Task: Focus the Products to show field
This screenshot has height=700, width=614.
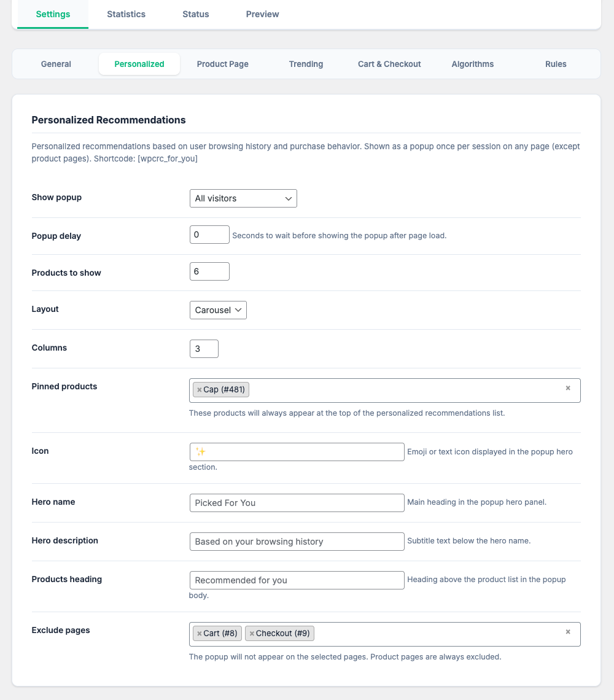Action: tap(209, 271)
